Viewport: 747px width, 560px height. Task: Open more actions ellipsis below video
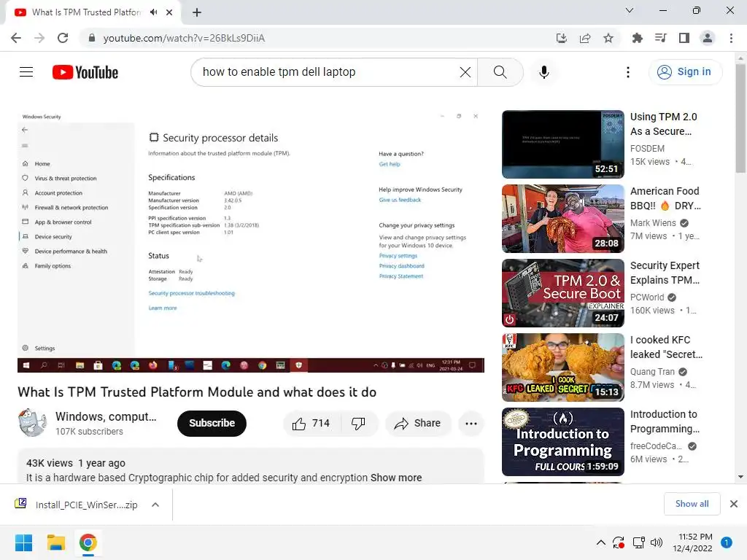point(471,424)
